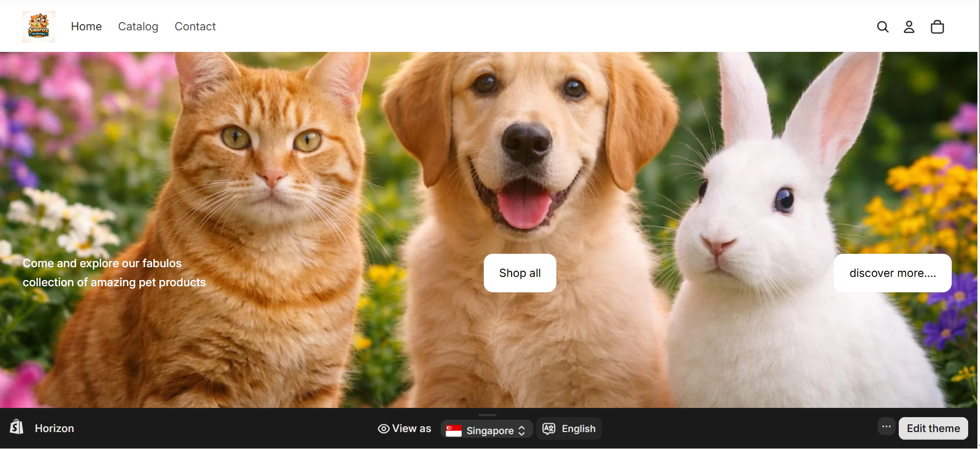Go to the Home menu item

point(86,27)
